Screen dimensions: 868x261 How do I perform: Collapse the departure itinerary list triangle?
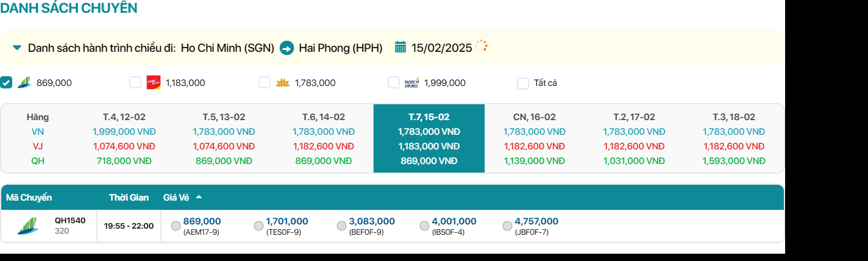[17, 48]
